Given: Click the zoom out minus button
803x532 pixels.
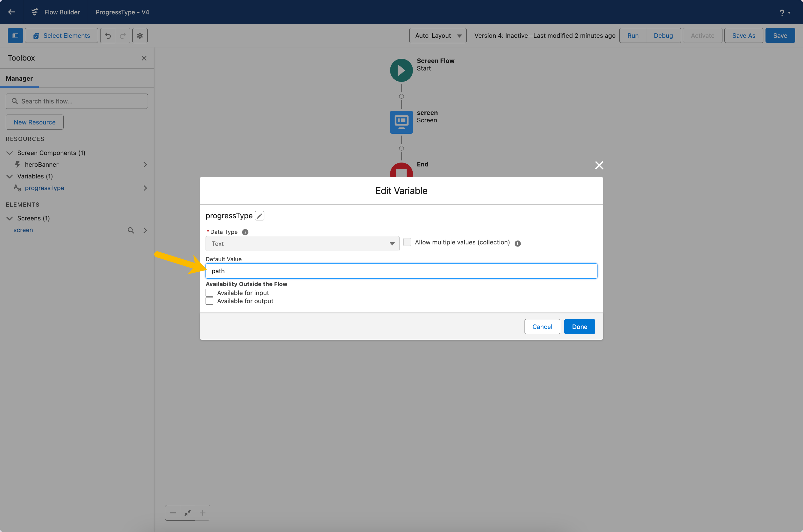Looking at the screenshot, I should click(173, 513).
